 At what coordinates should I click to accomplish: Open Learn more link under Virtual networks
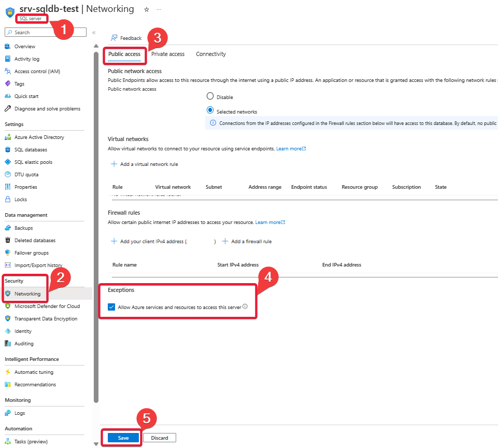(x=291, y=149)
